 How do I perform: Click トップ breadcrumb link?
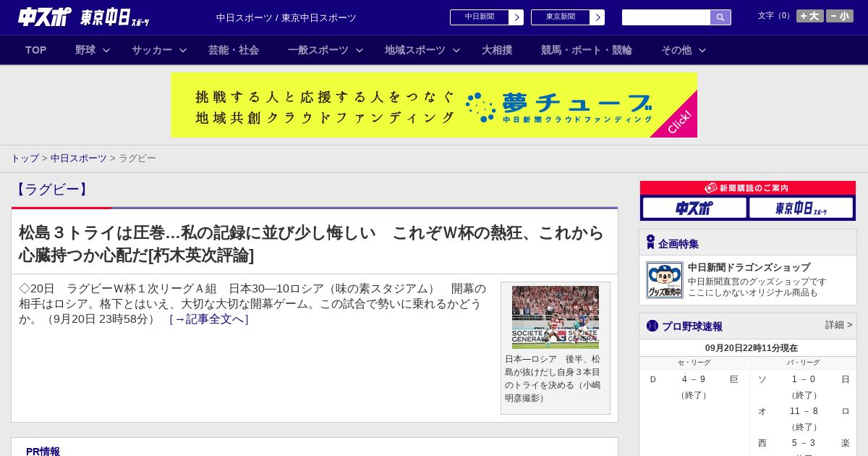tap(25, 159)
